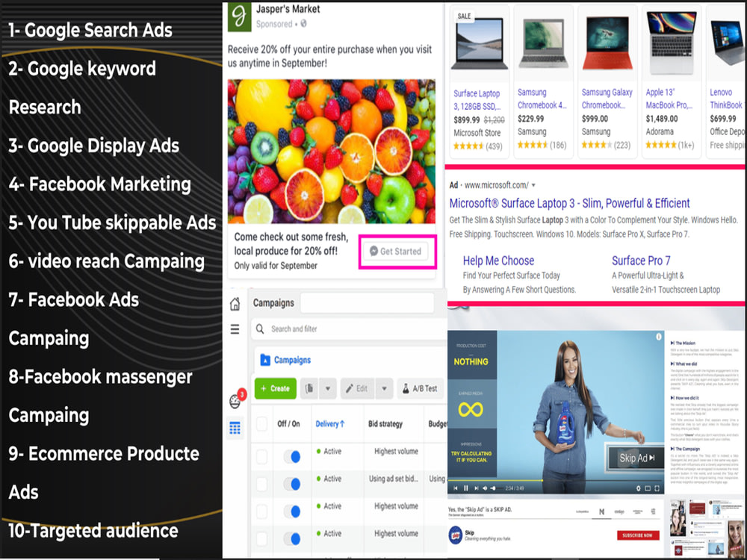Open video settings gear icon
The image size is (747, 560).
pos(639,488)
